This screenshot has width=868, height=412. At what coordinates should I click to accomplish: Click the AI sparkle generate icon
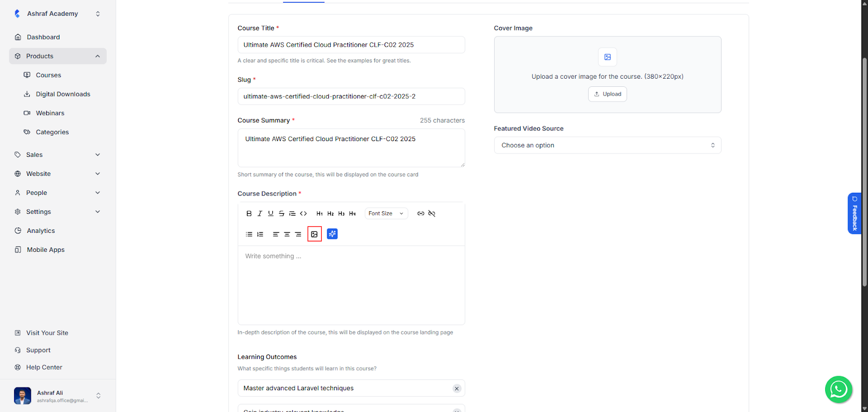tap(333, 234)
